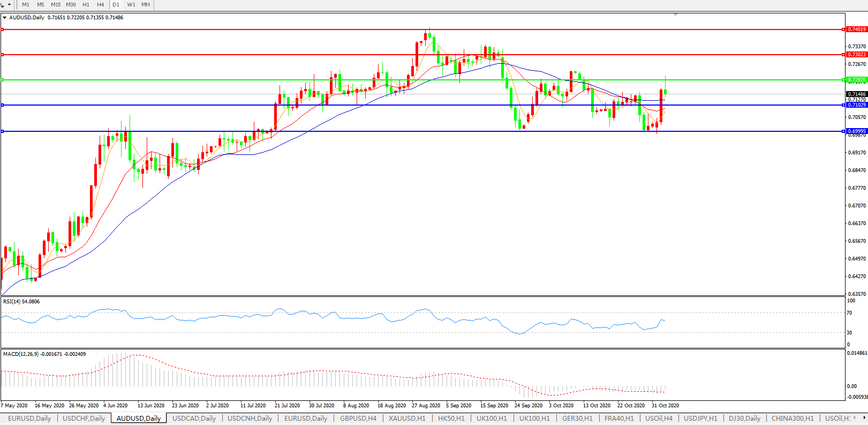Click the chart shift marker triangle

[676, 14]
